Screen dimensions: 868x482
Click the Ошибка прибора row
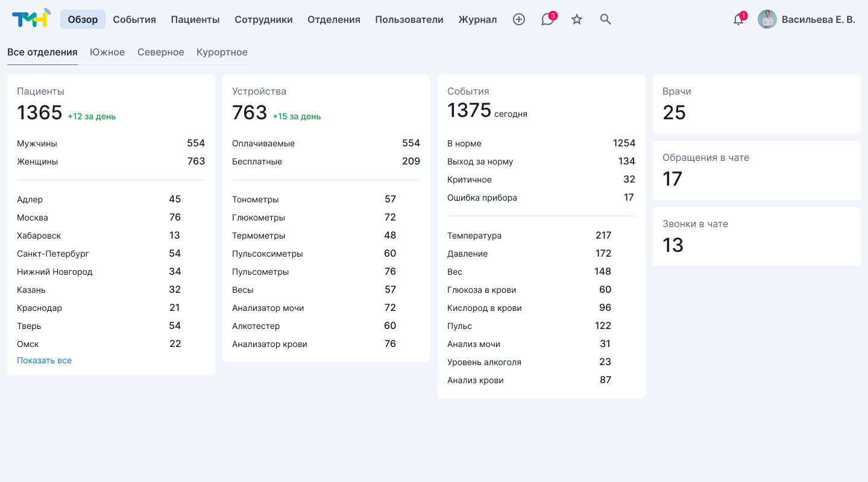(x=541, y=198)
